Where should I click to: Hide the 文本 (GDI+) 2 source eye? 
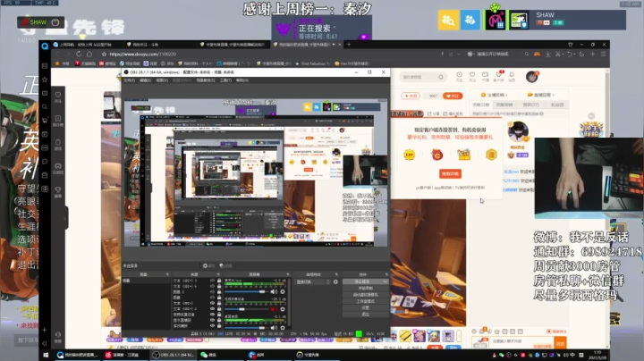click(212, 309)
